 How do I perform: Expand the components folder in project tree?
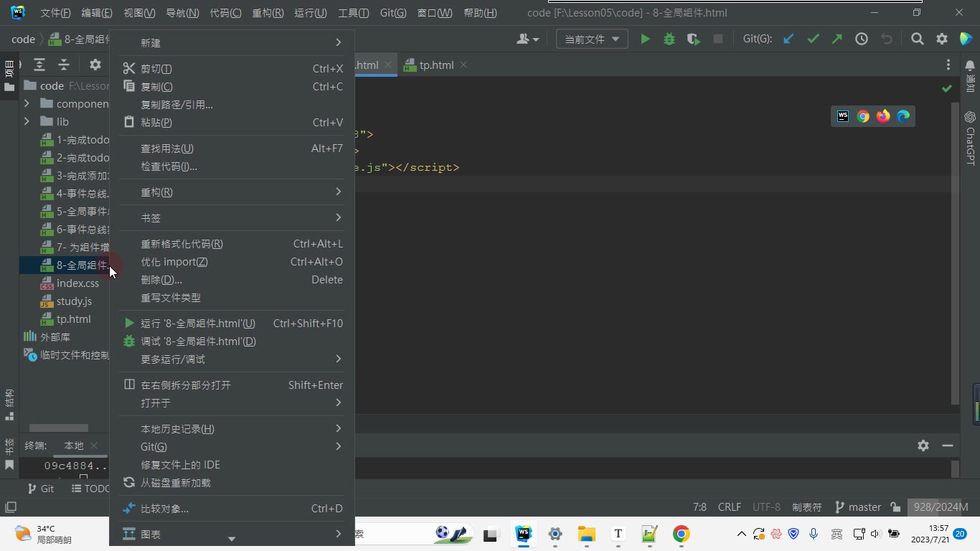(27, 103)
